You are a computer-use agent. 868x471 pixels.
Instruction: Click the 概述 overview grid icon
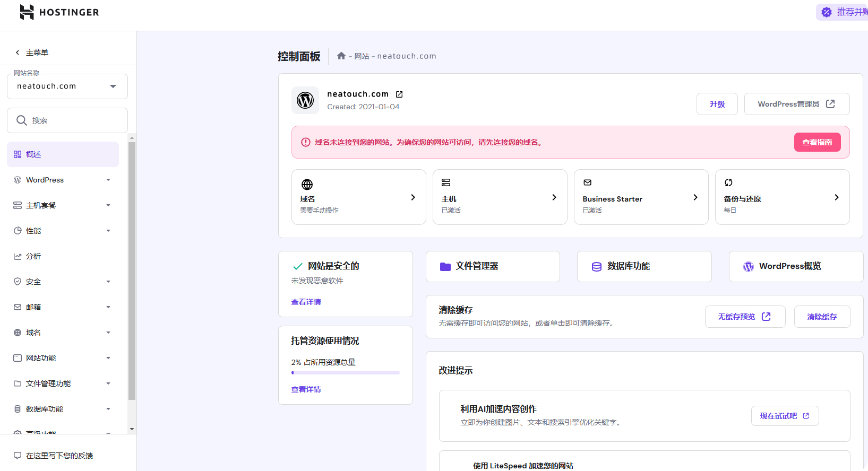[x=18, y=154]
